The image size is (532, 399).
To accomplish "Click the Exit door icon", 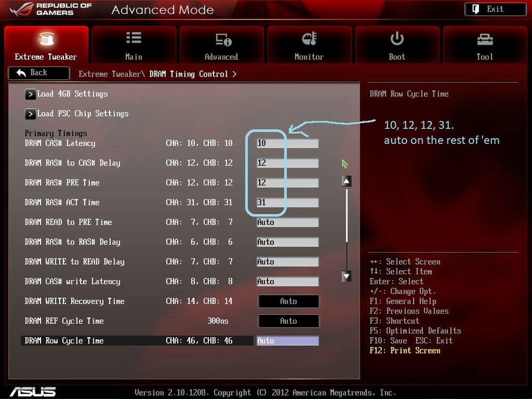I will click(x=476, y=9).
